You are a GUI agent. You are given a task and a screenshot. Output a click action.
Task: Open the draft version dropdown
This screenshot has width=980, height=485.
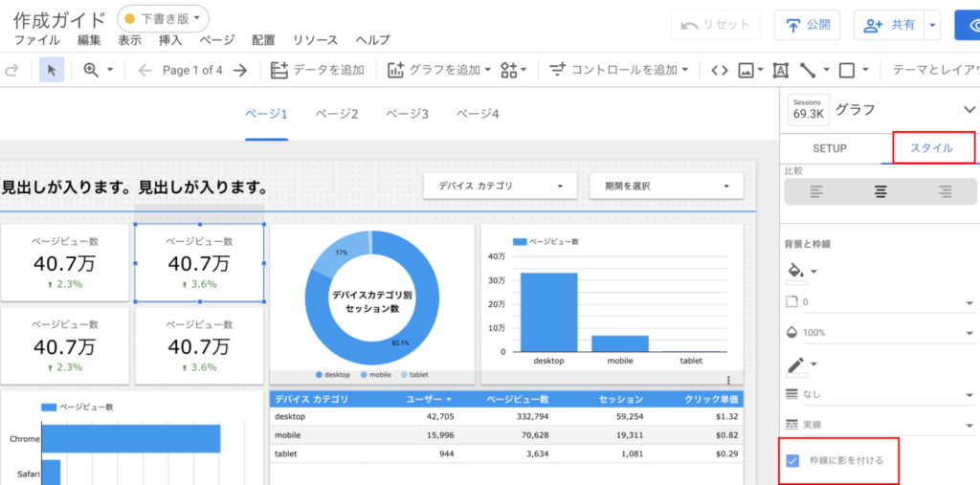point(163,19)
